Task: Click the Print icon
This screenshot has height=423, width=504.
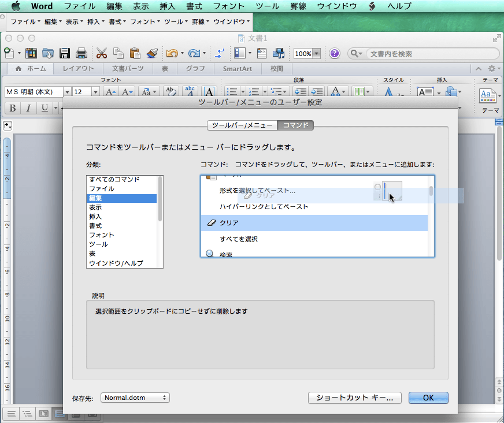Action: (81, 53)
